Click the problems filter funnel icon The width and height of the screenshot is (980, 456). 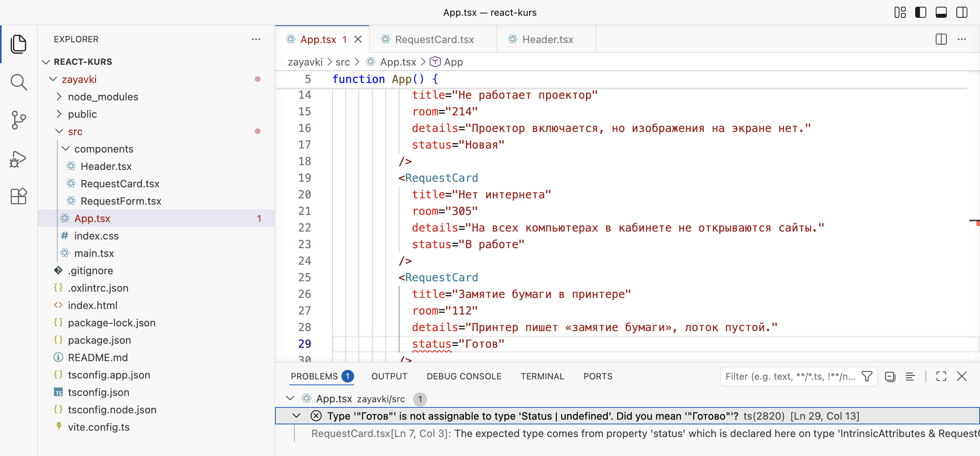867,376
